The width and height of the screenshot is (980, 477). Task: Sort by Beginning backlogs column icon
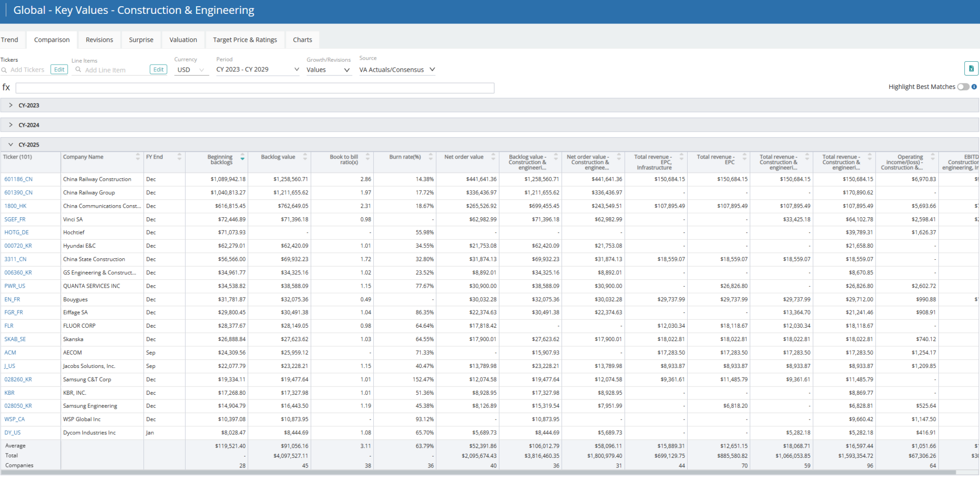[243, 156]
